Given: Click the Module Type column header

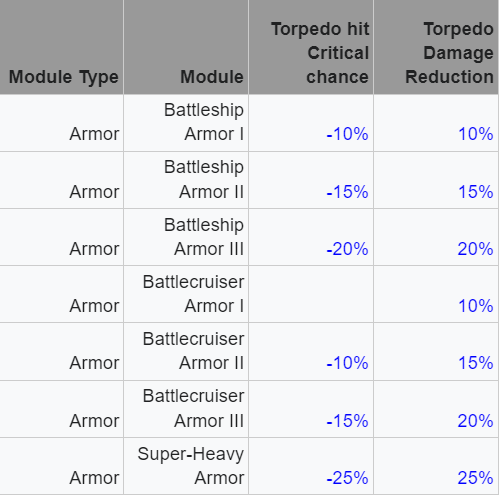Looking at the screenshot, I should tap(61, 47).
